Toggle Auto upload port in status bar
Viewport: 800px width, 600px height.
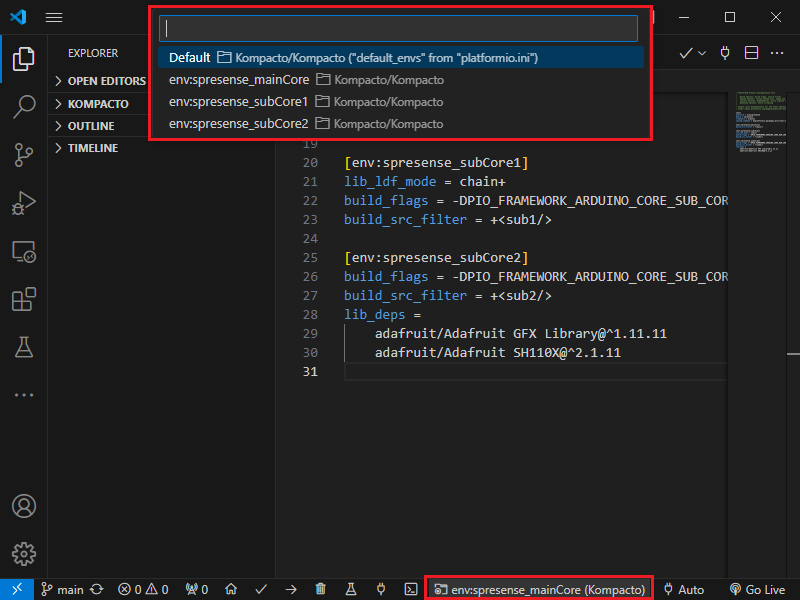click(683, 590)
